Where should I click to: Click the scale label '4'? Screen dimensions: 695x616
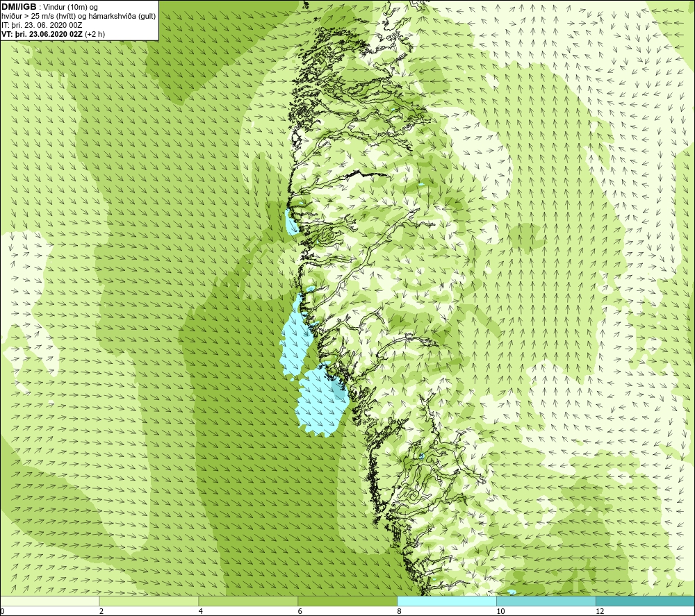(201, 612)
